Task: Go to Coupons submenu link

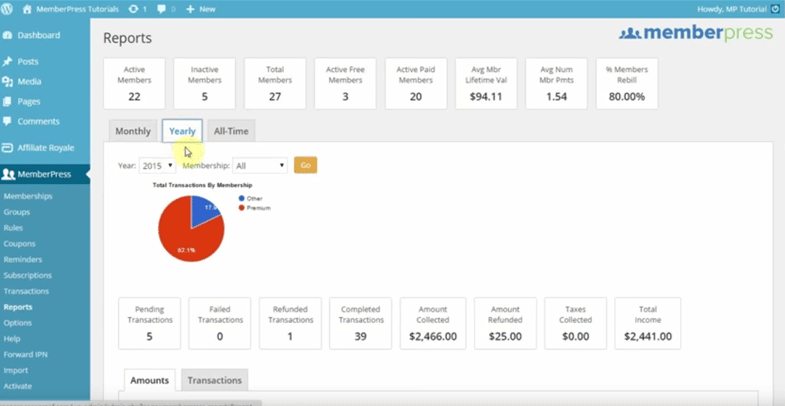Action: pos(20,244)
